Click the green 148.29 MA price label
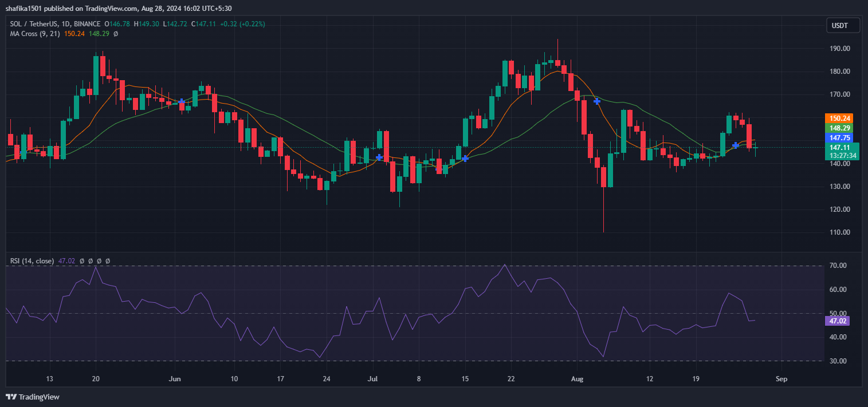868x407 pixels. coord(839,128)
